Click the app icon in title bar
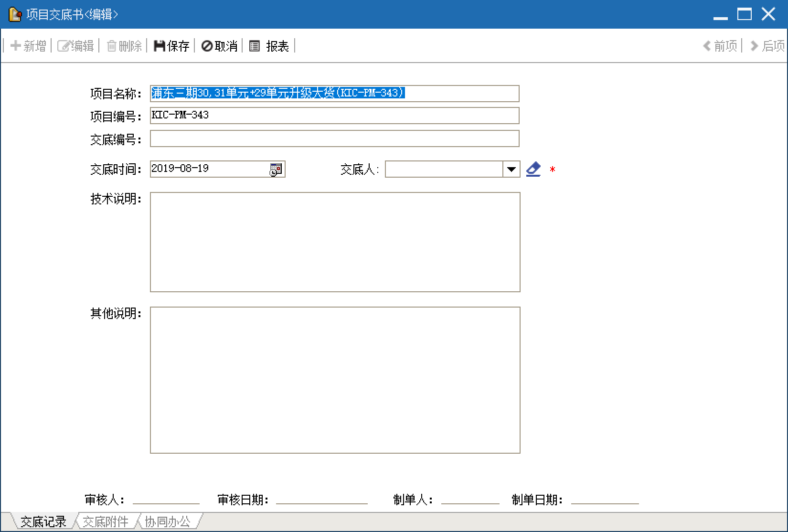 coord(15,15)
